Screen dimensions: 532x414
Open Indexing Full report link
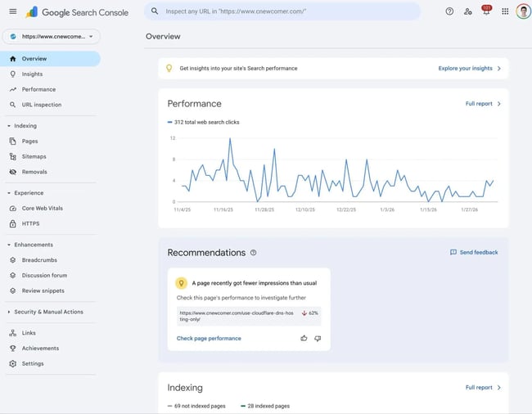coord(479,388)
